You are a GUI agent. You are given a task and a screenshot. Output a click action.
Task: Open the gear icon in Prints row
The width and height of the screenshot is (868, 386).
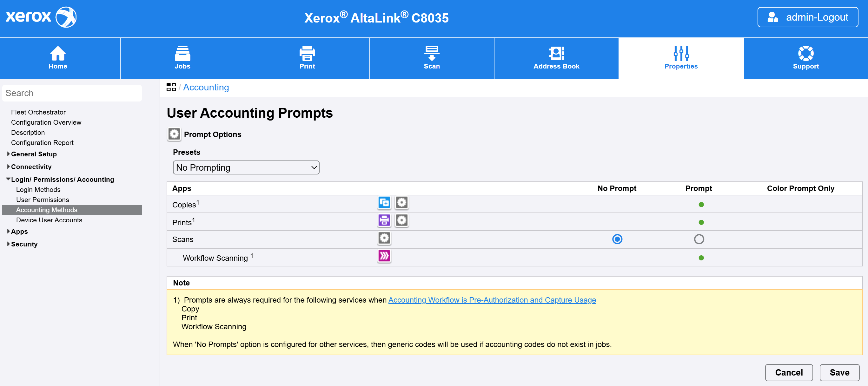(x=402, y=221)
